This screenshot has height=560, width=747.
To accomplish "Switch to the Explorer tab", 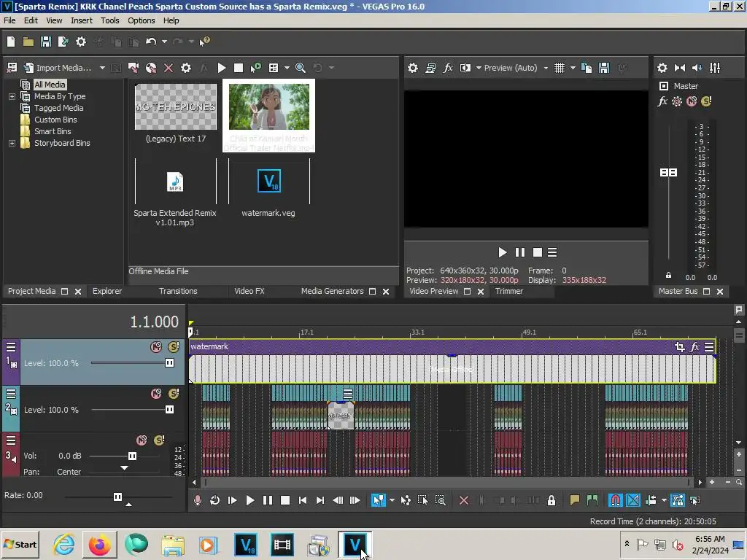I will click(107, 291).
